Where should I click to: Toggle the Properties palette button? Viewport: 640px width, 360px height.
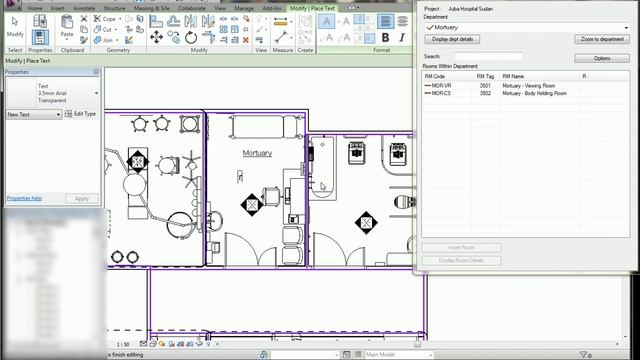[40, 38]
